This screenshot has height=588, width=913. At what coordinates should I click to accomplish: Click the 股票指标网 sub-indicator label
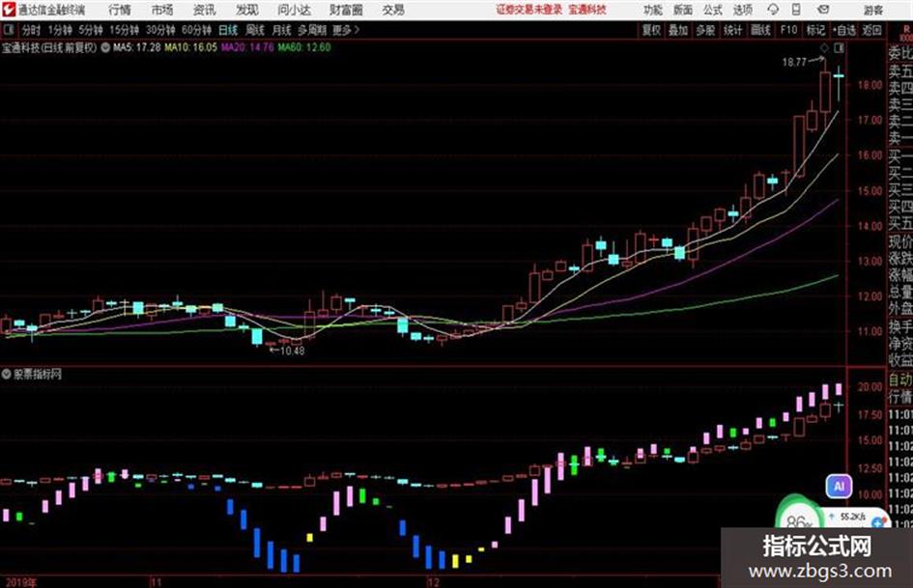[x=38, y=374]
